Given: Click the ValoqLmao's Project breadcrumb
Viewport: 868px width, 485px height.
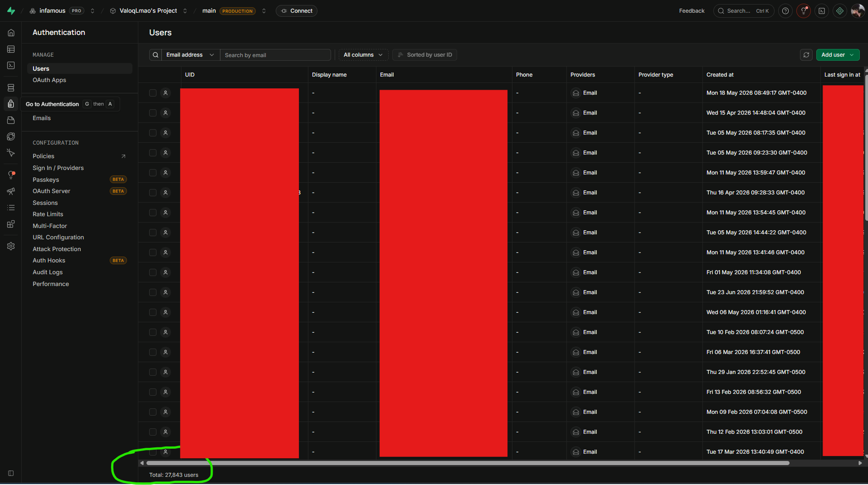Looking at the screenshot, I should click(x=148, y=11).
